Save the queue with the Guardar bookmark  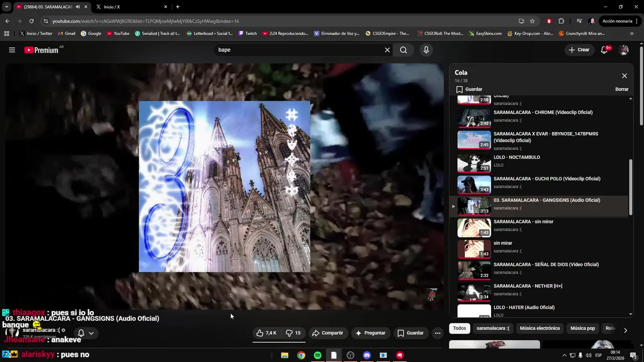coord(469,89)
